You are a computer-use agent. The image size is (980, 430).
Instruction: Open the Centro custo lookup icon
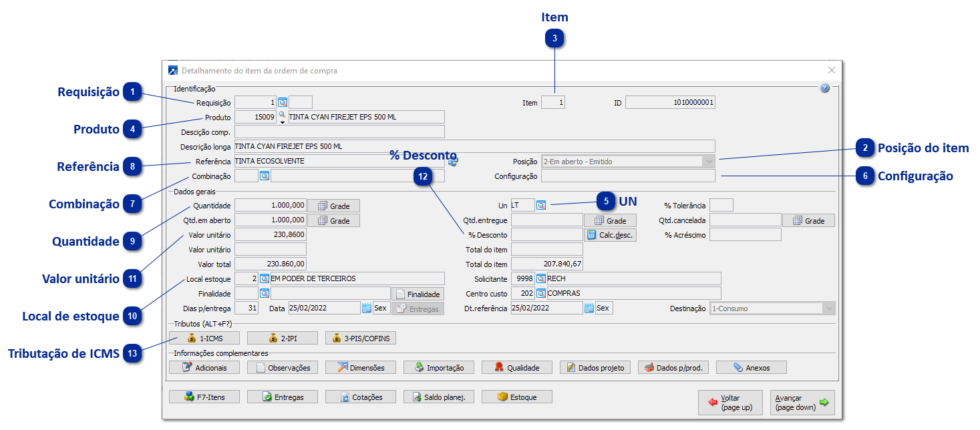coord(541,294)
